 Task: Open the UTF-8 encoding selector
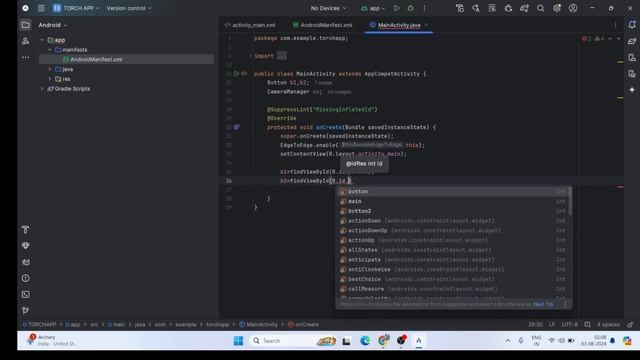click(x=569, y=324)
